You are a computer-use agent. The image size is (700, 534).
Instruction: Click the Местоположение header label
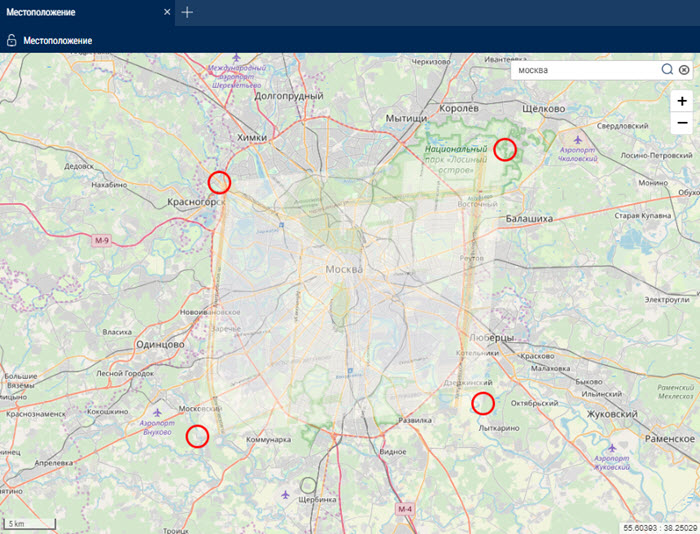58,41
